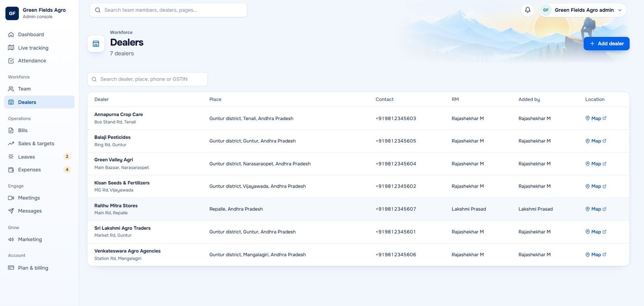The height and width of the screenshot is (306, 644).
Task: Click phone number +919812345607
Action: pos(396,209)
